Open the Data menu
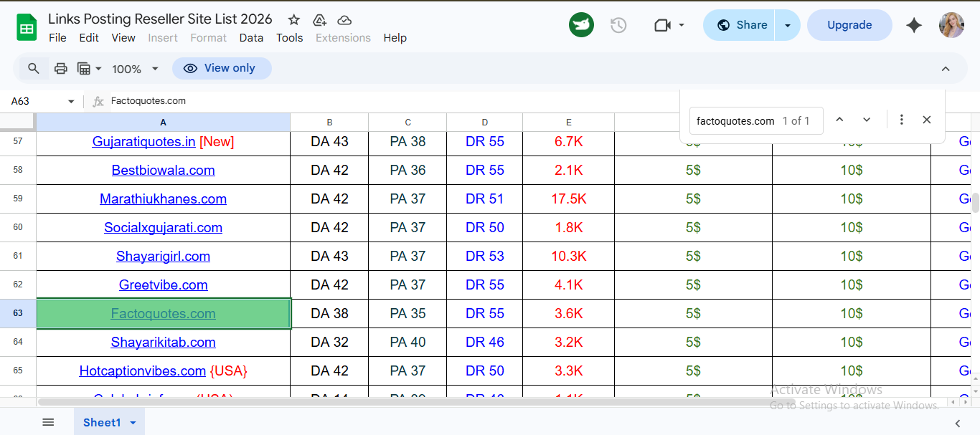 click(251, 38)
